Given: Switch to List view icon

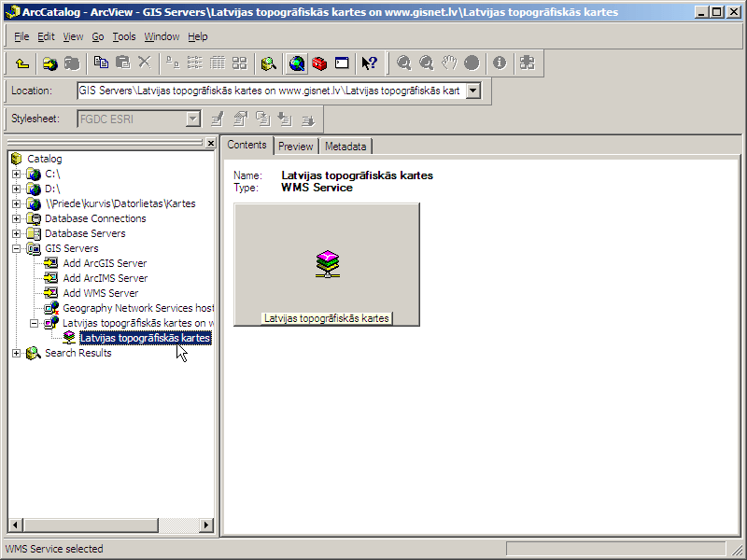Looking at the screenshot, I should 195,63.
